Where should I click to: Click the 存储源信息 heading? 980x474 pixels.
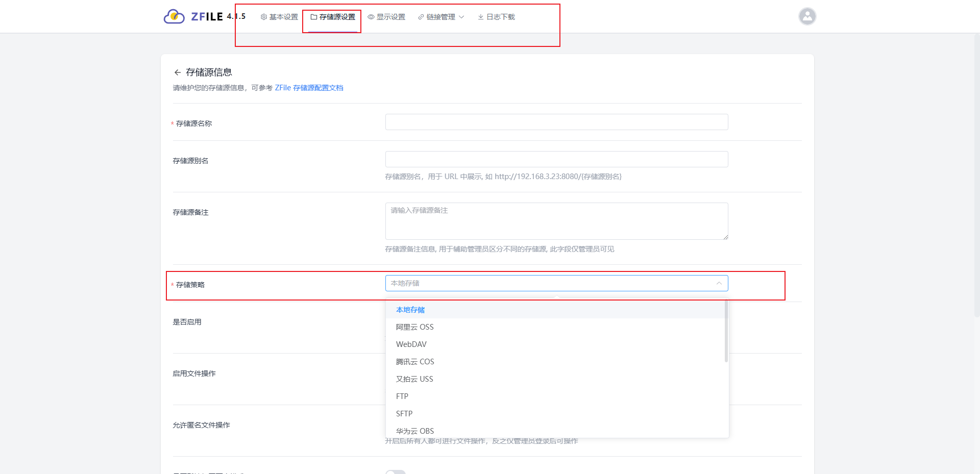209,72
